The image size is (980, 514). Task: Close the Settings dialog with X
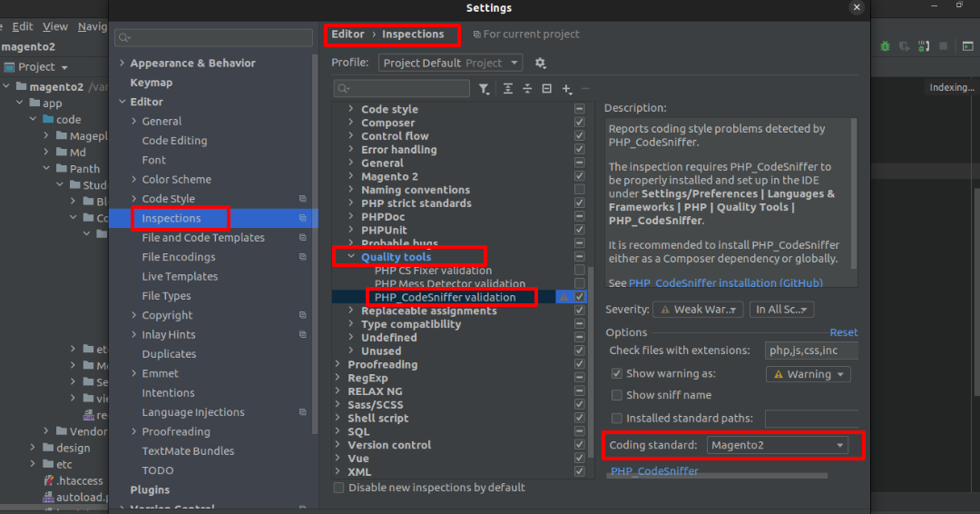point(857,7)
